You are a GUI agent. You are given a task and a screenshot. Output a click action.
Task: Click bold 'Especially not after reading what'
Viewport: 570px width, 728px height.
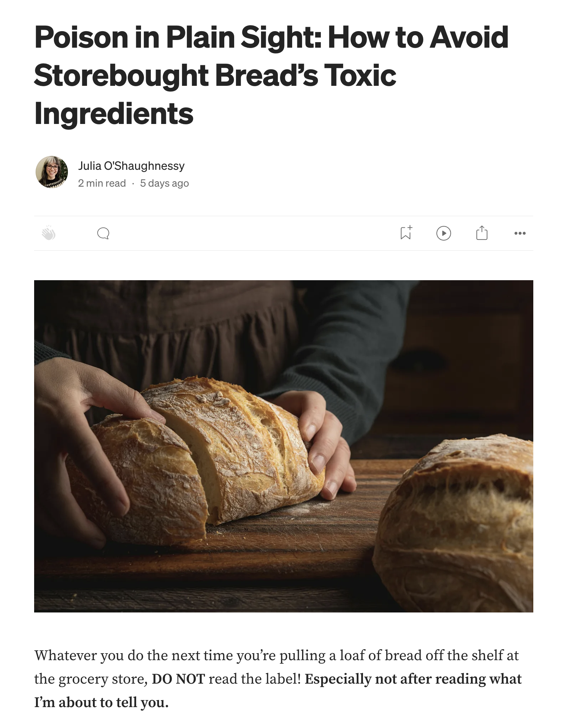pos(413,679)
